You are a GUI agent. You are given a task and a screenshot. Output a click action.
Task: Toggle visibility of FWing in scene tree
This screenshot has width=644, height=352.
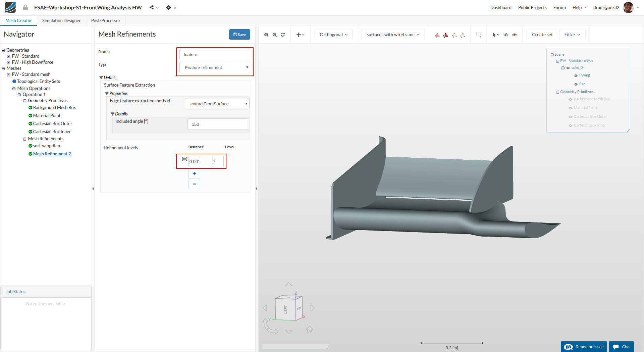coord(576,76)
